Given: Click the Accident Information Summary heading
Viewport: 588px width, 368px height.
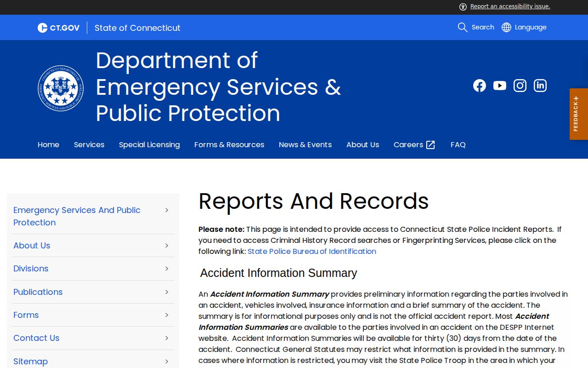Looking at the screenshot, I should (x=278, y=273).
